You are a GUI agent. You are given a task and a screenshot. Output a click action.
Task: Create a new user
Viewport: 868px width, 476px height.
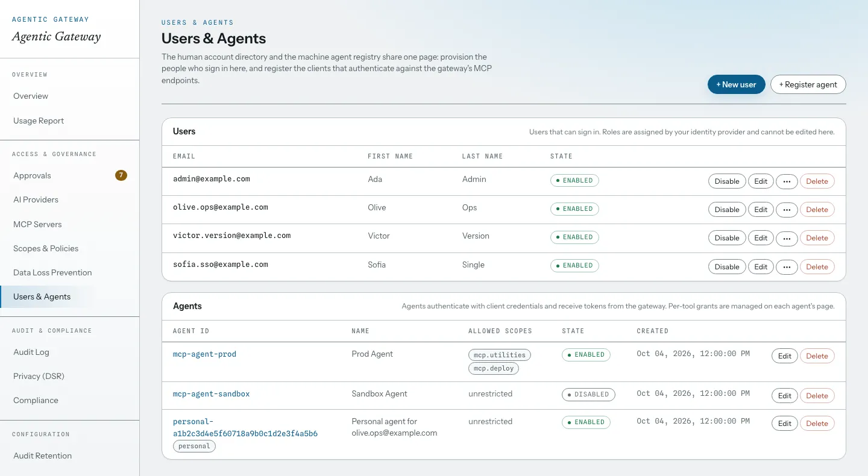(x=736, y=84)
